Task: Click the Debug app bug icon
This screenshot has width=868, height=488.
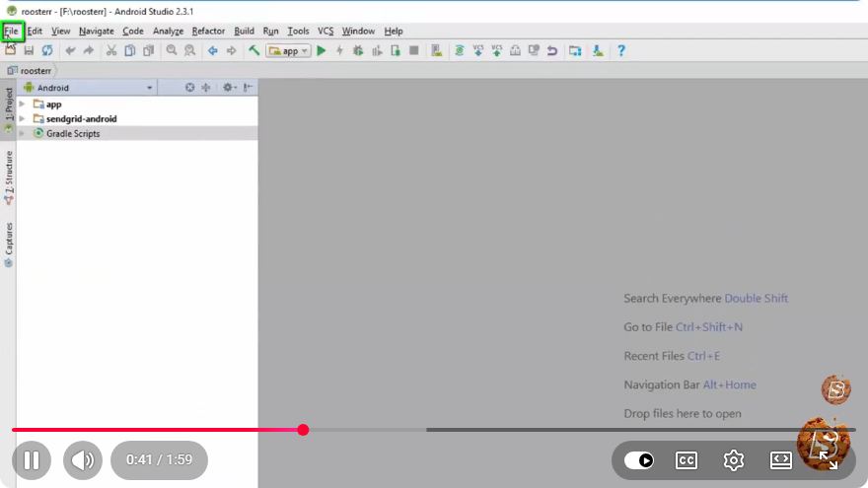Action: pos(358,51)
